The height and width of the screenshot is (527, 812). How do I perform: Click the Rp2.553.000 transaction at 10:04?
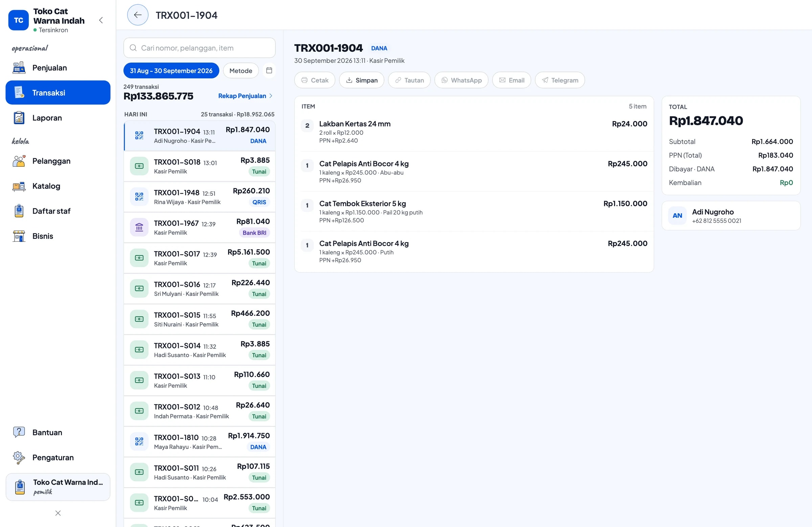coord(199,503)
